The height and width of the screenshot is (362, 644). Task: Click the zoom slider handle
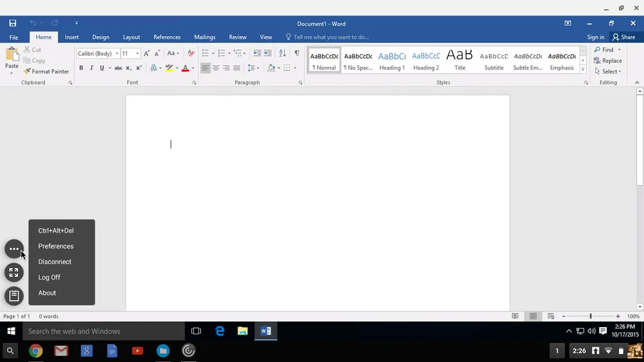click(591, 316)
